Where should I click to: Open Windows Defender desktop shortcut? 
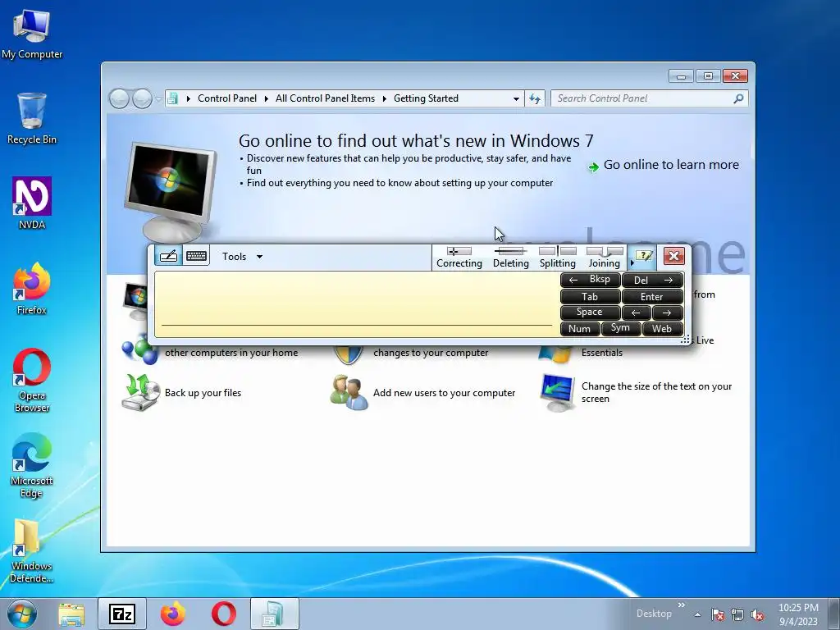(32, 550)
